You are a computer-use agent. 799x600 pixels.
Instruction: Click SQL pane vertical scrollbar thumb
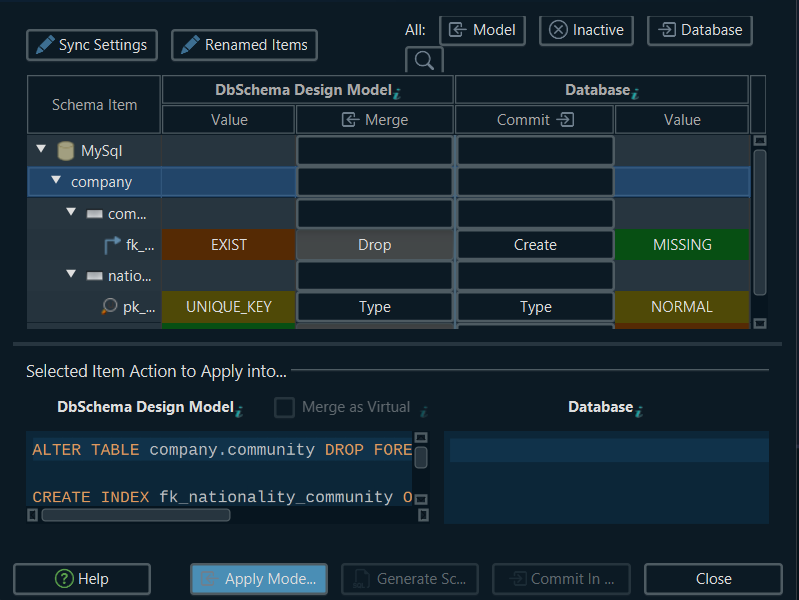[421, 457]
